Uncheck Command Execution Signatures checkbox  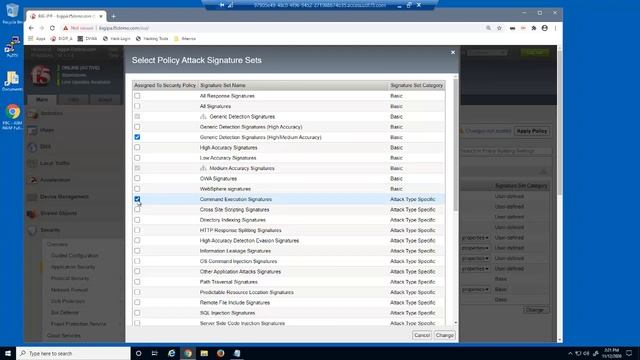tap(137, 199)
